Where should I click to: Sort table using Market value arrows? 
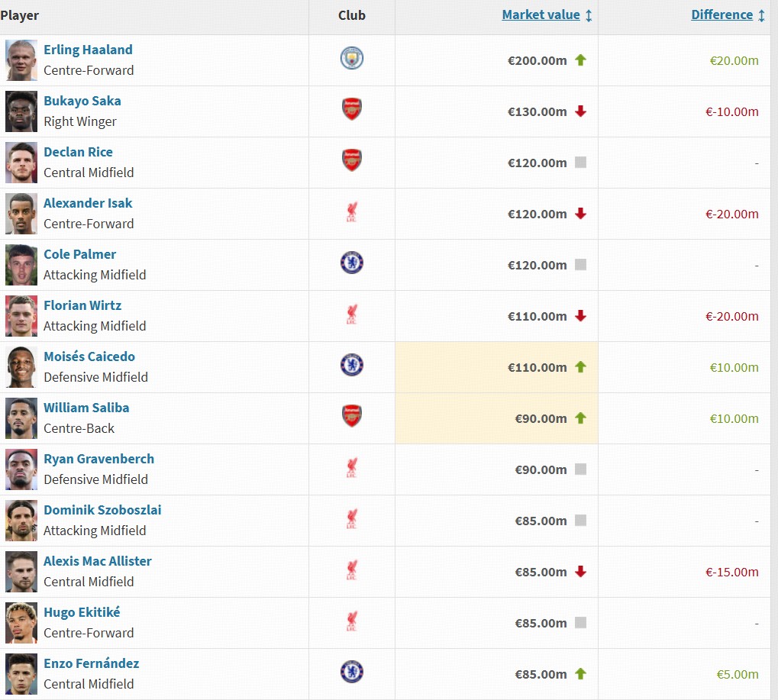tap(588, 15)
